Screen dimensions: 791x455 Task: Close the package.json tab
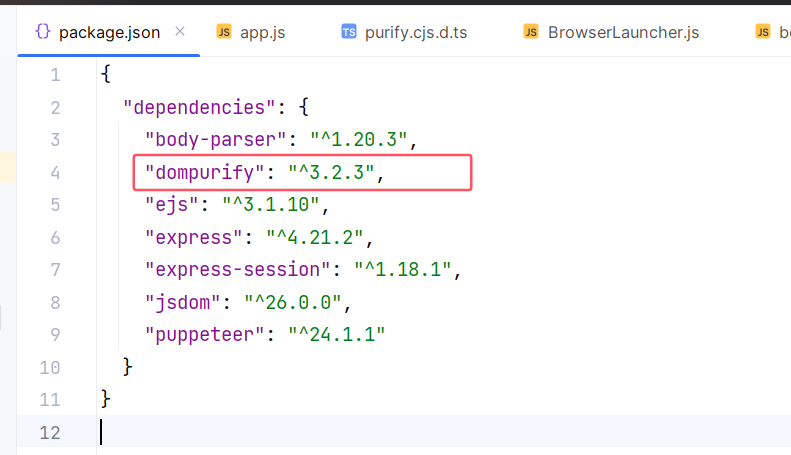click(x=180, y=32)
